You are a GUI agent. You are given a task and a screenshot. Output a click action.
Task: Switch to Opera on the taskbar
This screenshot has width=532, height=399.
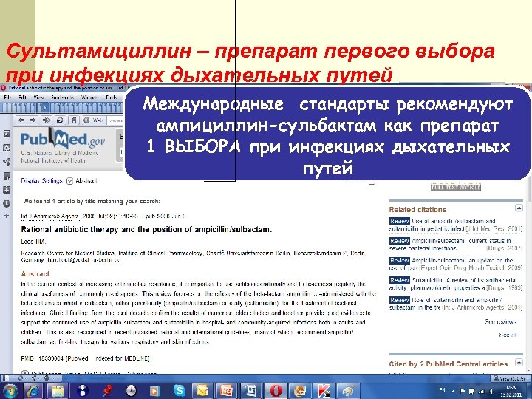click(276, 391)
